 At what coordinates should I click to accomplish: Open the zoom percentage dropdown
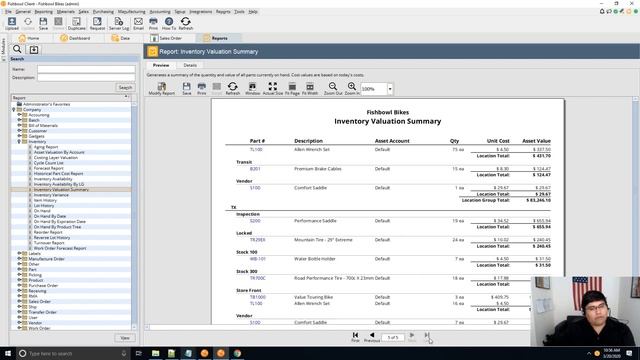tap(390, 89)
